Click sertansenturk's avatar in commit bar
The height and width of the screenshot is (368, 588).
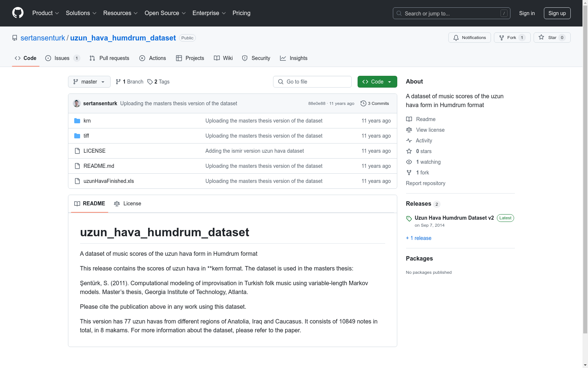pyautogui.click(x=77, y=103)
